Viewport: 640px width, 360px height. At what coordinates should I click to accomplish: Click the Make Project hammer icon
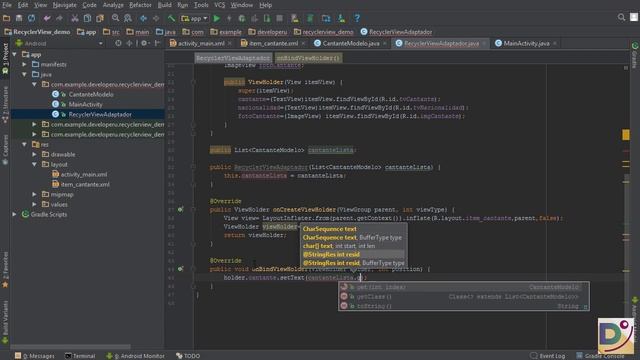point(171,18)
